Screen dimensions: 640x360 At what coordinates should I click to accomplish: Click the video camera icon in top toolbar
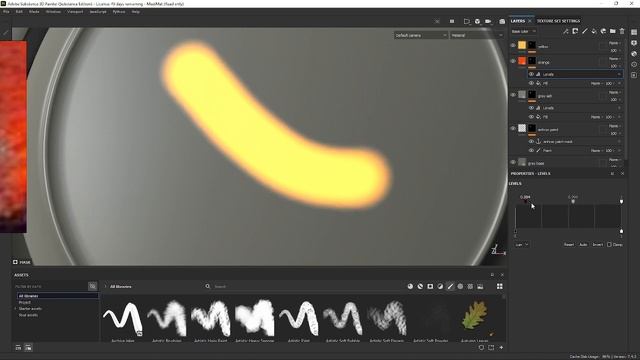[x=488, y=21]
